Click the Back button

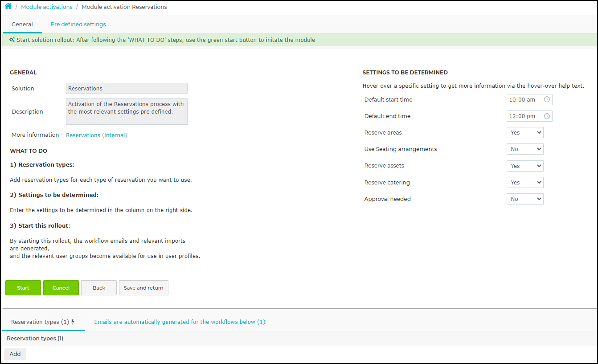pos(99,288)
